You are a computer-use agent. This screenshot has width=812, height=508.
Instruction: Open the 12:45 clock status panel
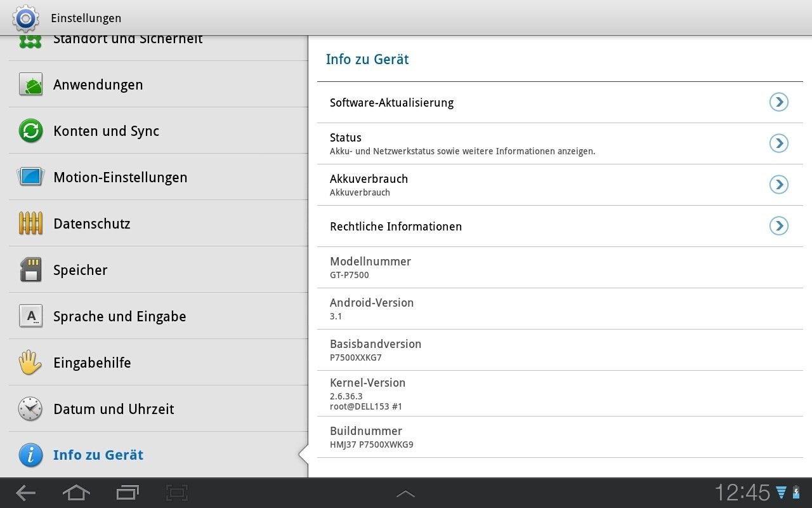[742, 493]
